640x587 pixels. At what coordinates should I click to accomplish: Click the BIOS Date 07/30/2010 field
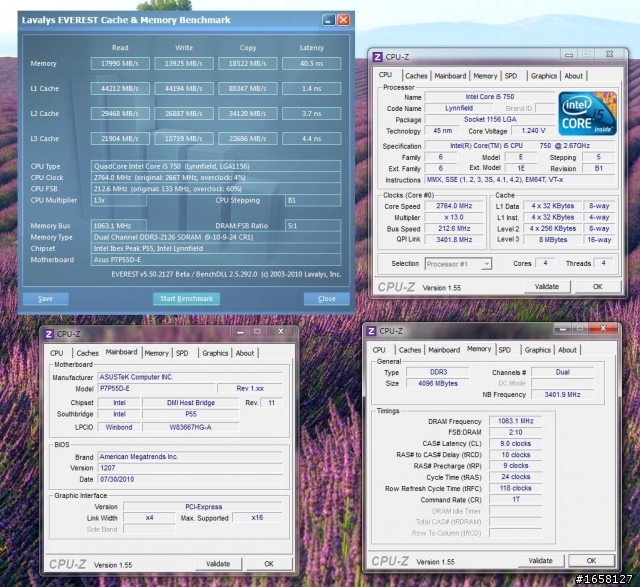(x=190, y=479)
